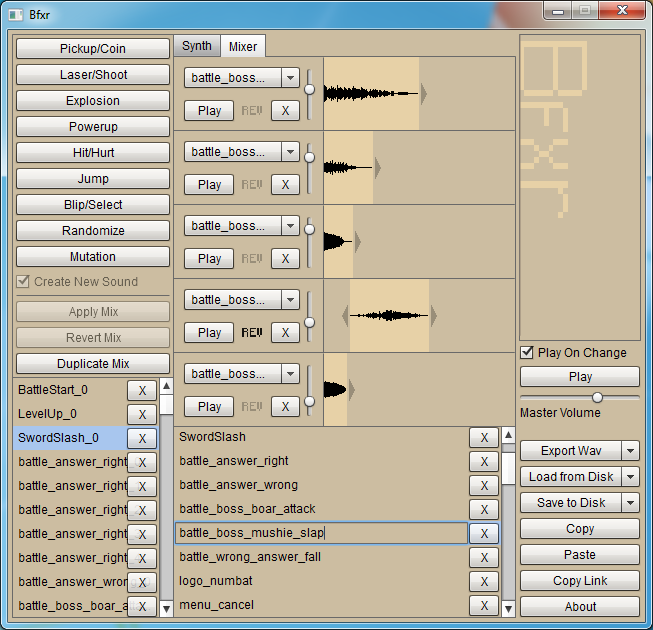
Task: Open fifth track sound selection dropdown
Action: (290, 374)
